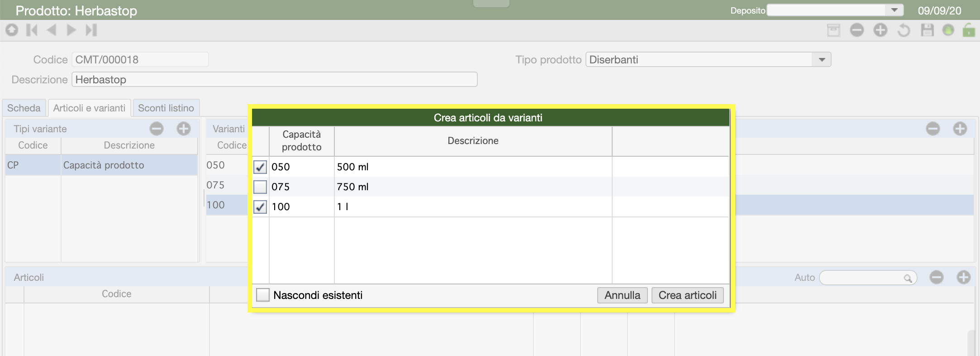Switch to the Scheda tab
The width and height of the screenshot is (980, 356).
tap(24, 108)
